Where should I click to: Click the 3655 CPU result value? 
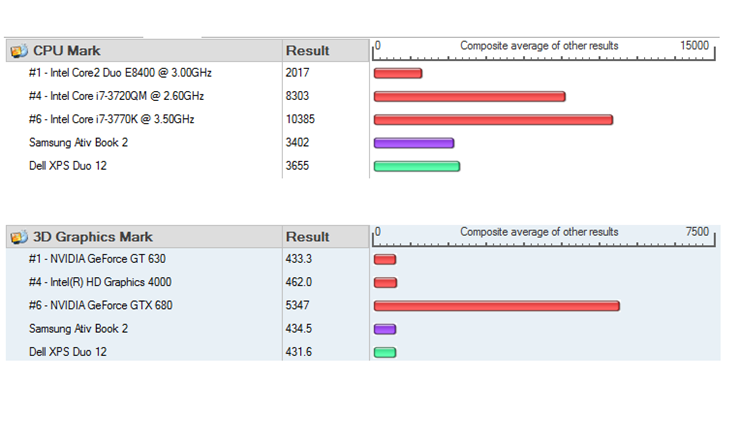pos(297,166)
